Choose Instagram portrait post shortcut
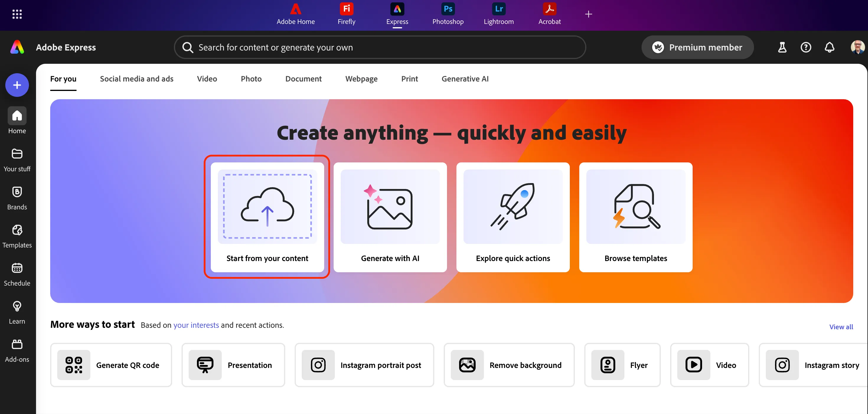This screenshot has height=414, width=868. pos(364,365)
